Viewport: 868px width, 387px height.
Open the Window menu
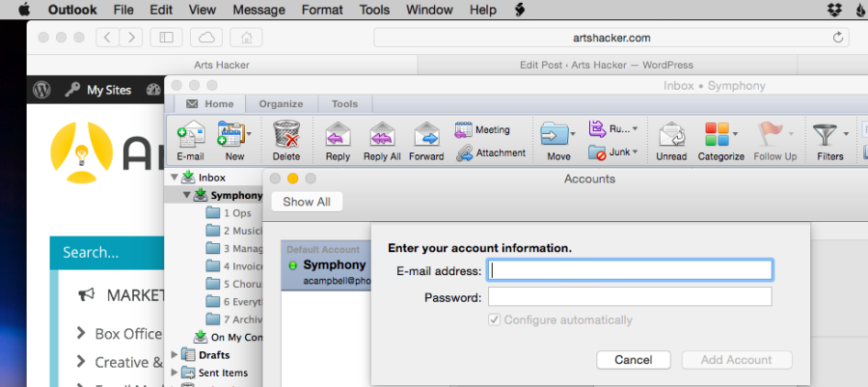pos(429,10)
